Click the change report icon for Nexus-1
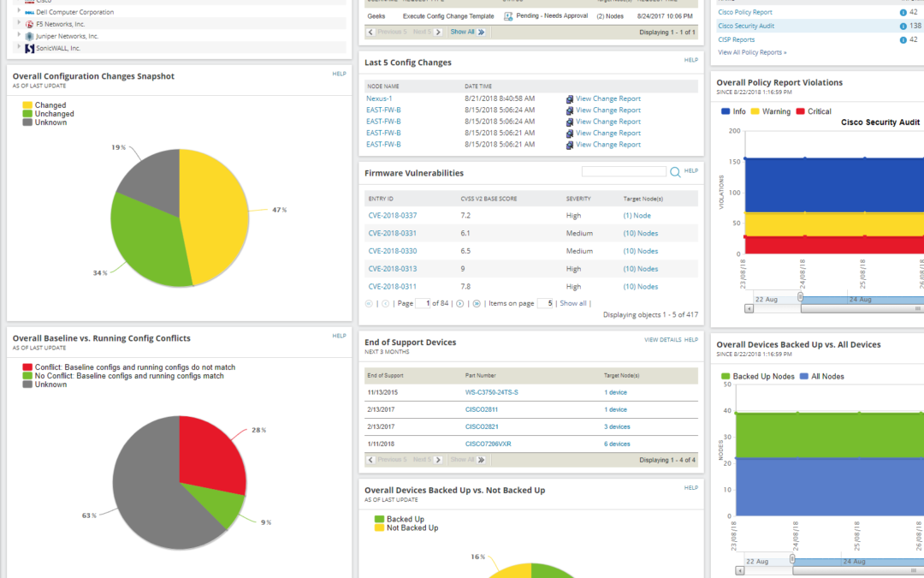This screenshot has height=578, width=924. [x=569, y=99]
